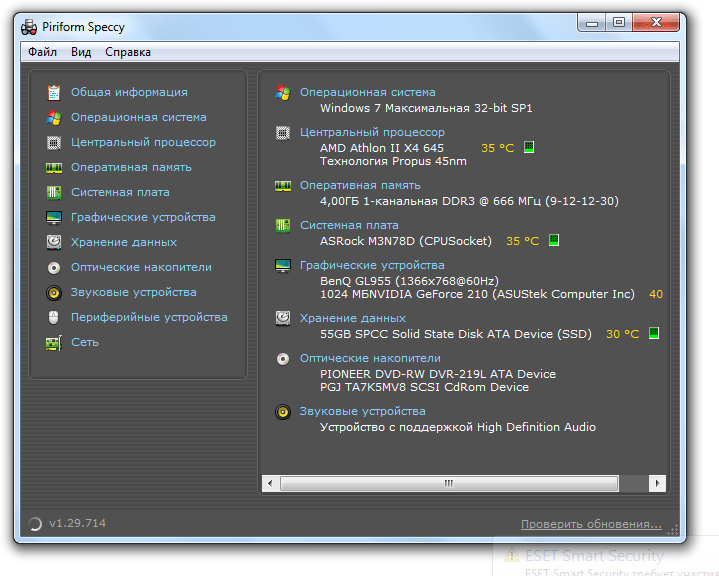This screenshot has height=576, width=719.
Task: Click the Speccy application icon in title bar
Action: coord(29,27)
